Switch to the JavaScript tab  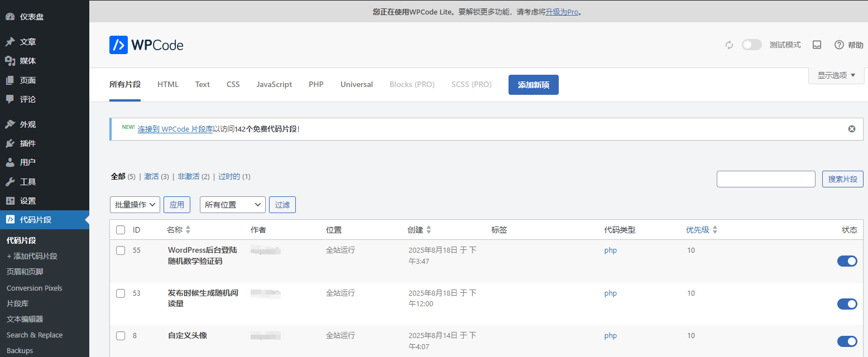274,85
